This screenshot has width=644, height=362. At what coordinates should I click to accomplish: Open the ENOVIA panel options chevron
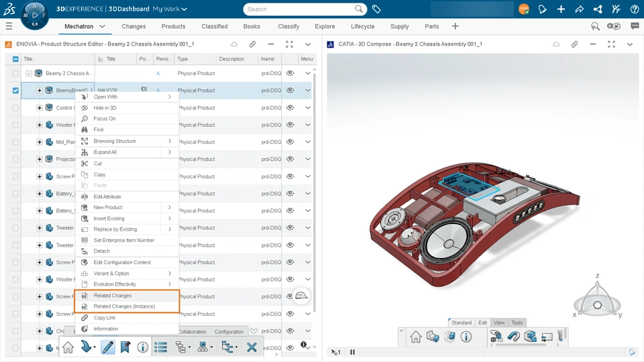click(x=308, y=44)
